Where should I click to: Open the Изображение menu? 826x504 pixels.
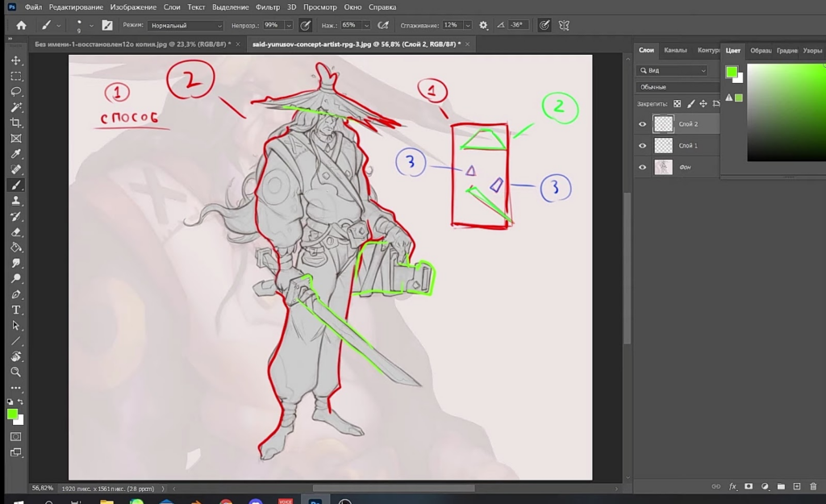point(133,7)
